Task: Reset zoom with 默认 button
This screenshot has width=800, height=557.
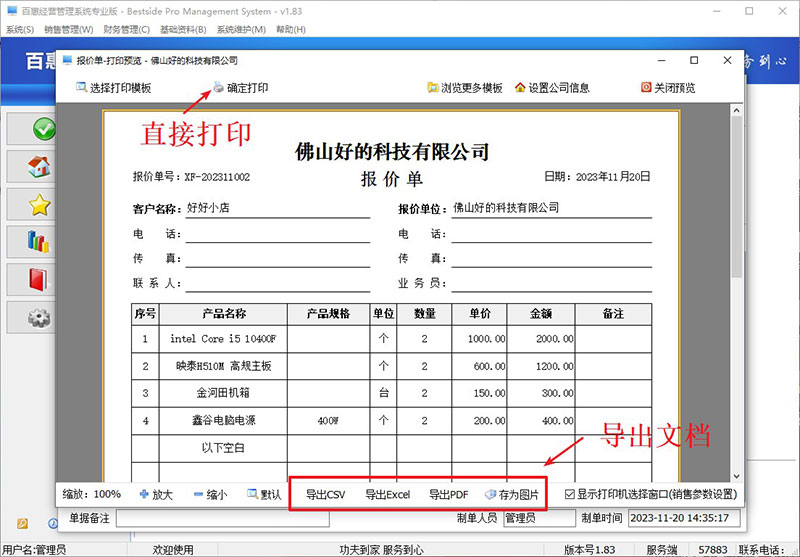Action: pos(263,494)
